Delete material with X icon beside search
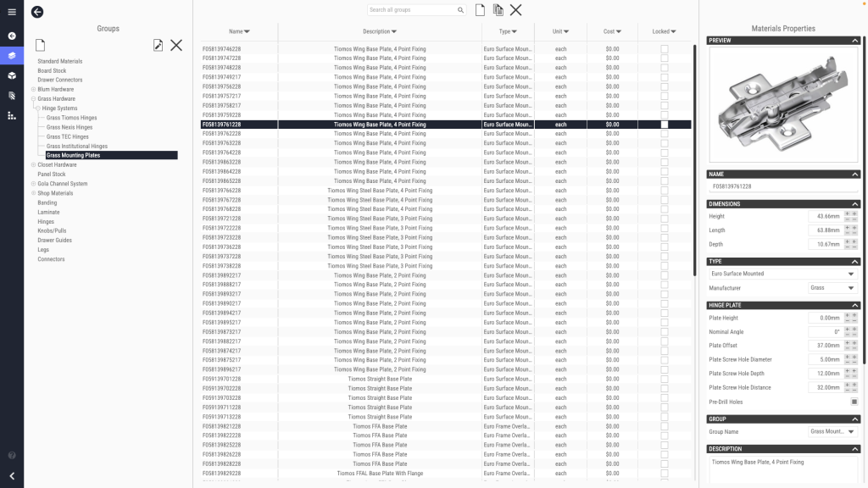Viewport: 868px width, 488px height. (515, 10)
